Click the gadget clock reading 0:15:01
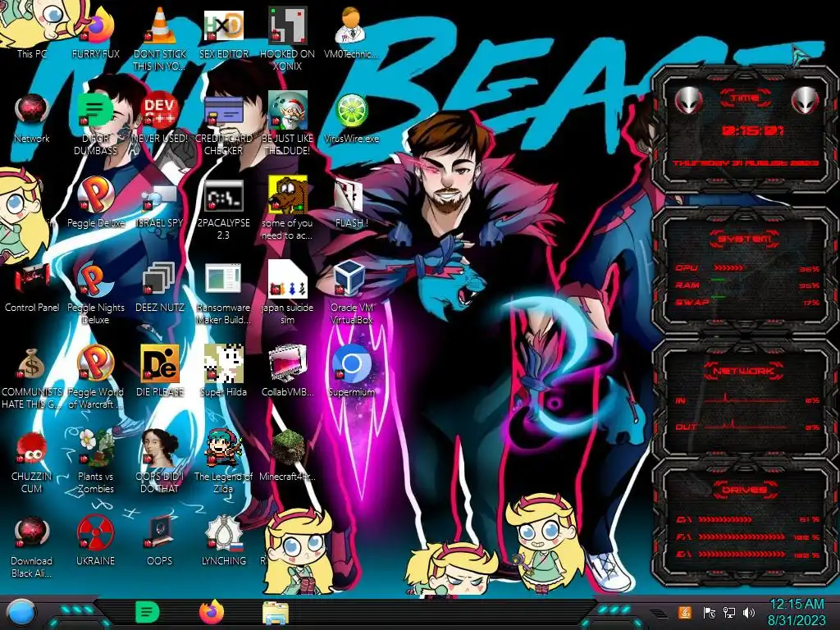 click(x=753, y=130)
